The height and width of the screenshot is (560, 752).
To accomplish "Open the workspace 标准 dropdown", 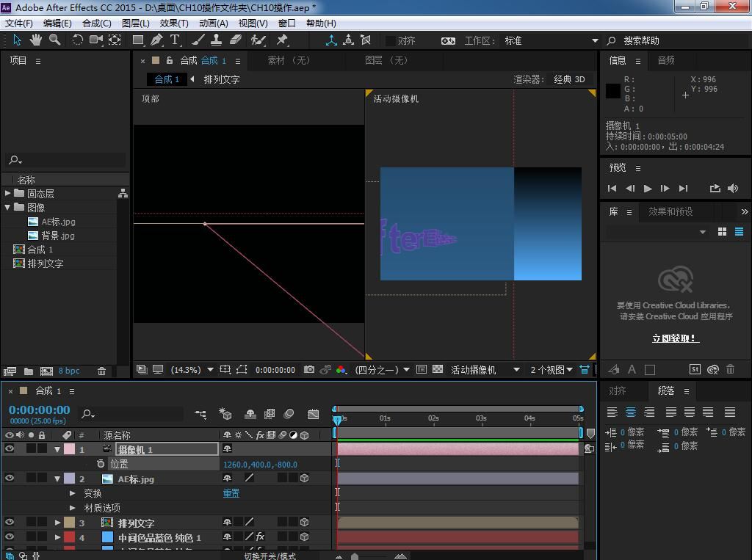I will 552,41.
